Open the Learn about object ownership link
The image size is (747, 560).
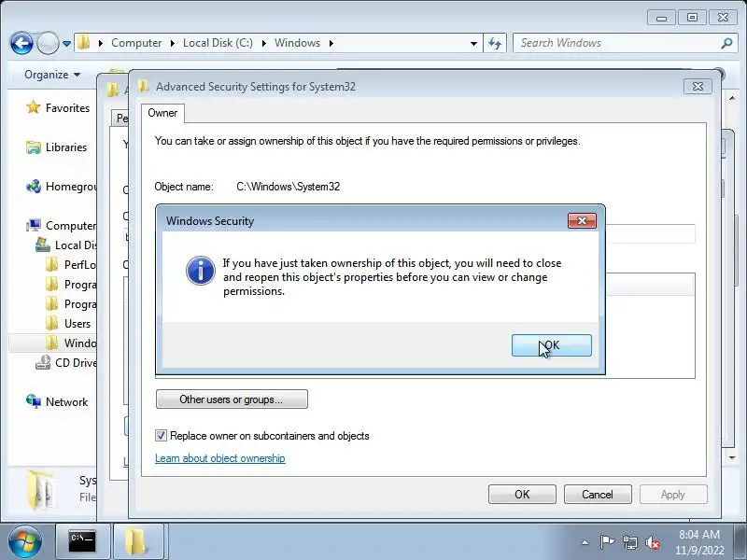220,458
